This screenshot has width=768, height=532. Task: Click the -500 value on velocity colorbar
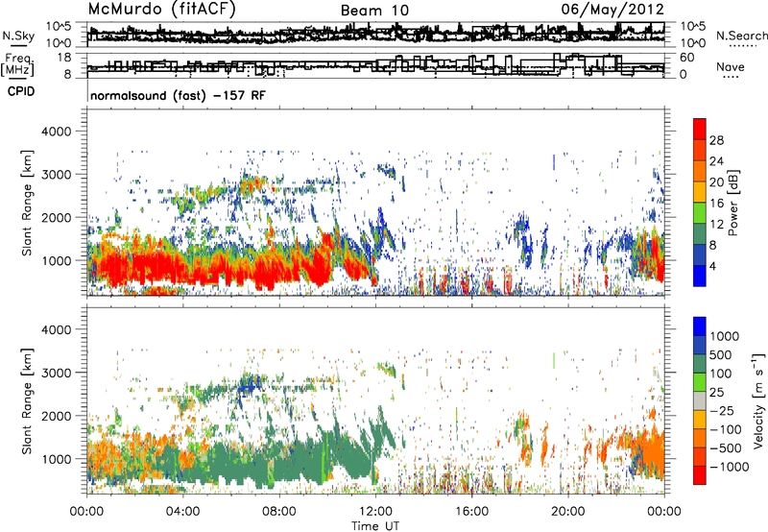[x=726, y=448]
